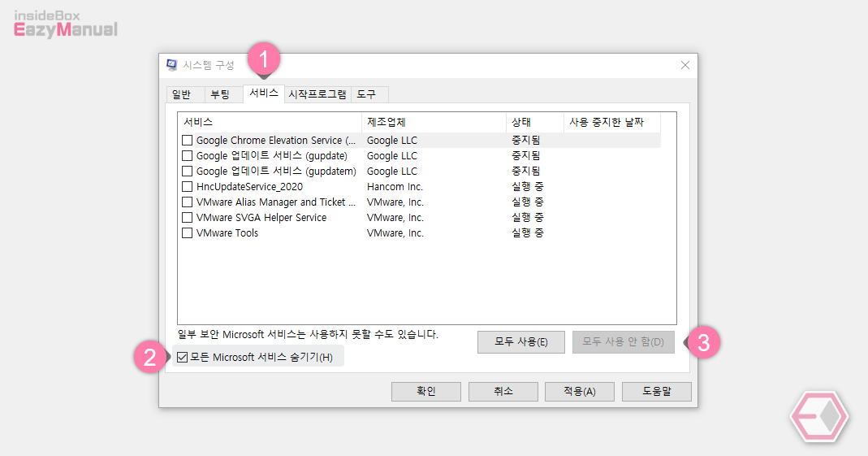Click 중지됨 status of Chrome Elevation Service
The width and height of the screenshot is (868, 456).
point(526,140)
